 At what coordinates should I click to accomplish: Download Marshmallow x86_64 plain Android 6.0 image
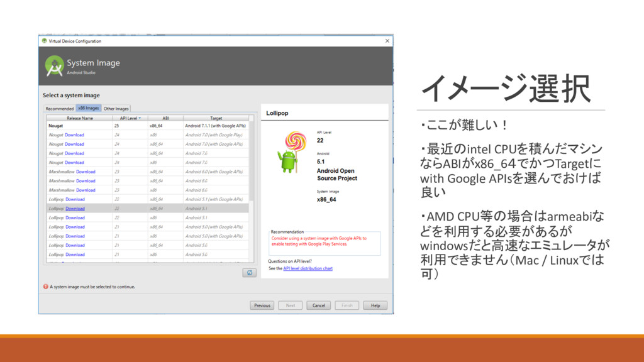click(x=86, y=181)
